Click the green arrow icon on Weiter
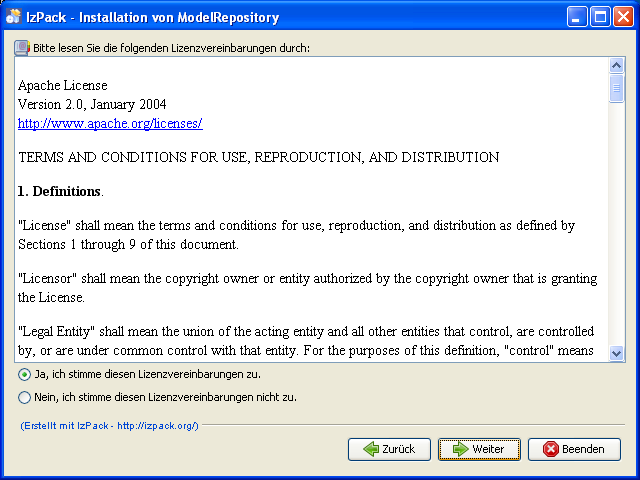 461,449
